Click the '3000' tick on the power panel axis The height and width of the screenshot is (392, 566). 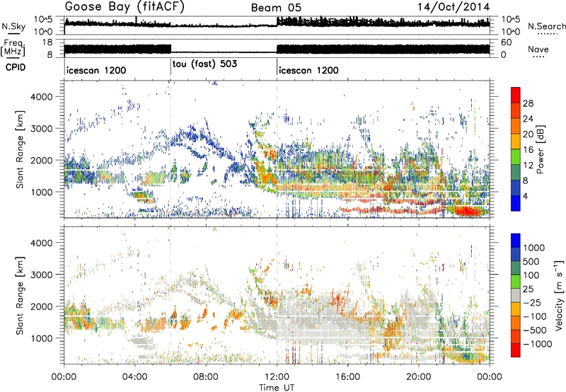[x=41, y=129]
